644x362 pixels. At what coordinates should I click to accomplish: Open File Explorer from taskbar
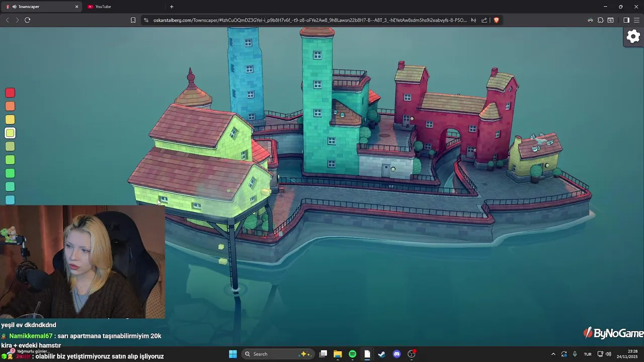(x=338, y=354)
